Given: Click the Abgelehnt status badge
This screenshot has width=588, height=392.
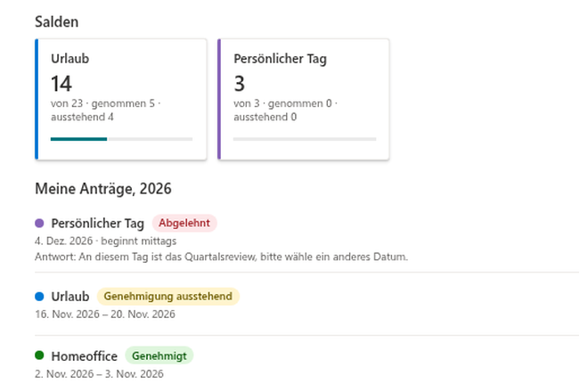Looking at the screenshot, I should coord(184,224).
